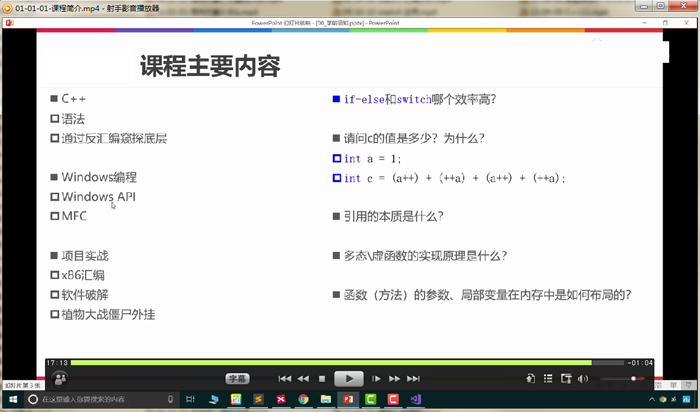Click the C++ bullet heading

pos(74,99)
